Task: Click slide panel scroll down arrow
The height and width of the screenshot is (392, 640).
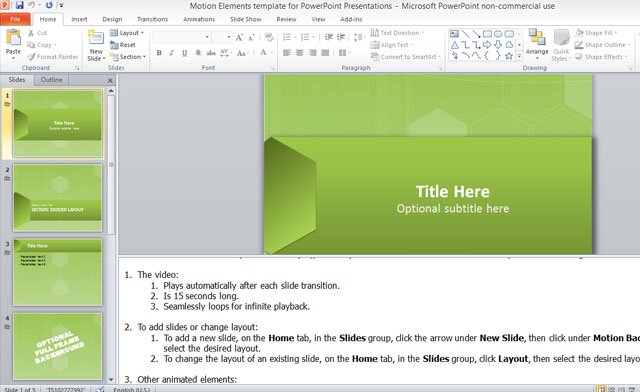Action: pyautogui.click(x=111, y=380)
